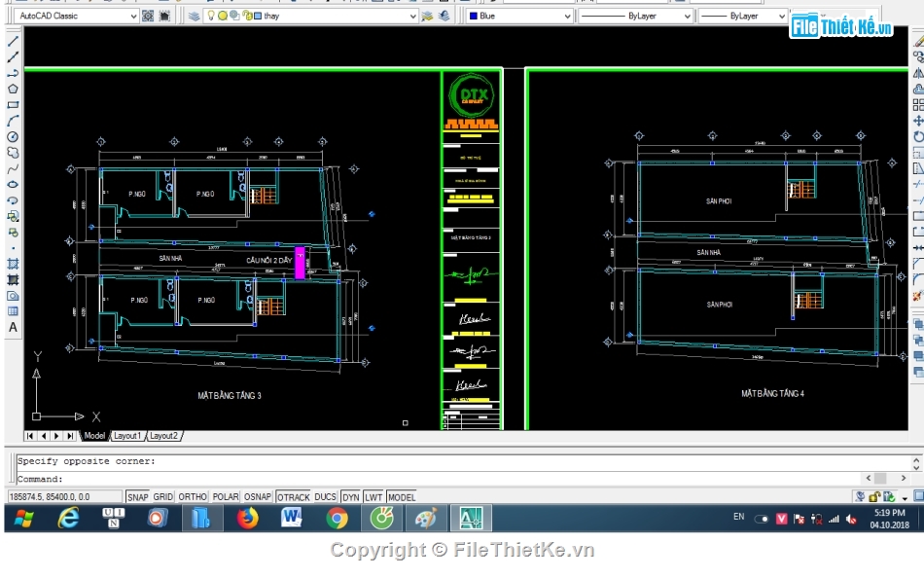This screenshot has width=924, height=578.
Task: Select the Ellipse tool
Action: [x=13, y=185]
